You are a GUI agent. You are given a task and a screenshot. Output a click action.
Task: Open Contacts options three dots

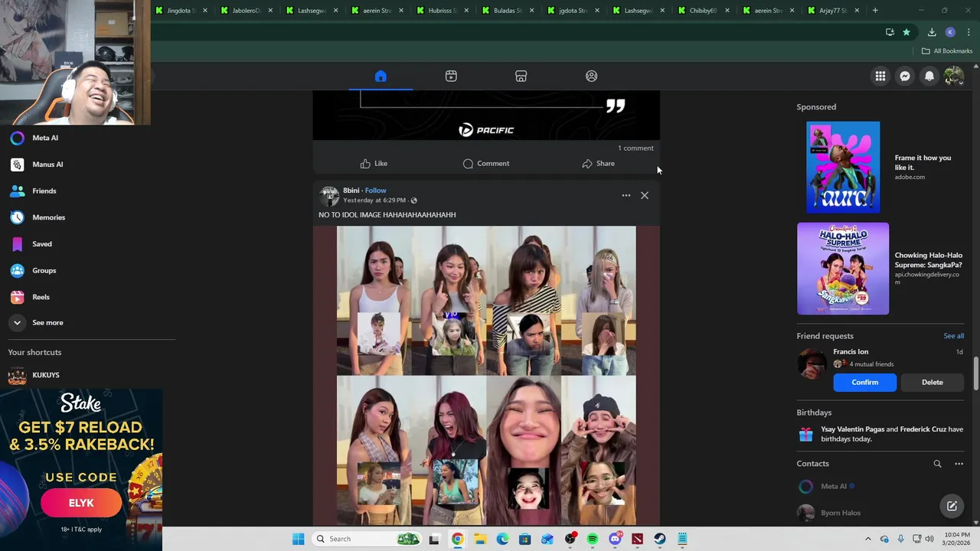(959, 464)
